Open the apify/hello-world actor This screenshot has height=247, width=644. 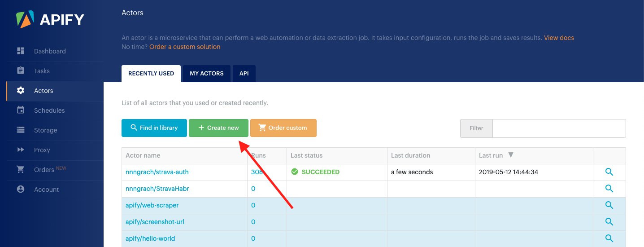pos(150,238)
